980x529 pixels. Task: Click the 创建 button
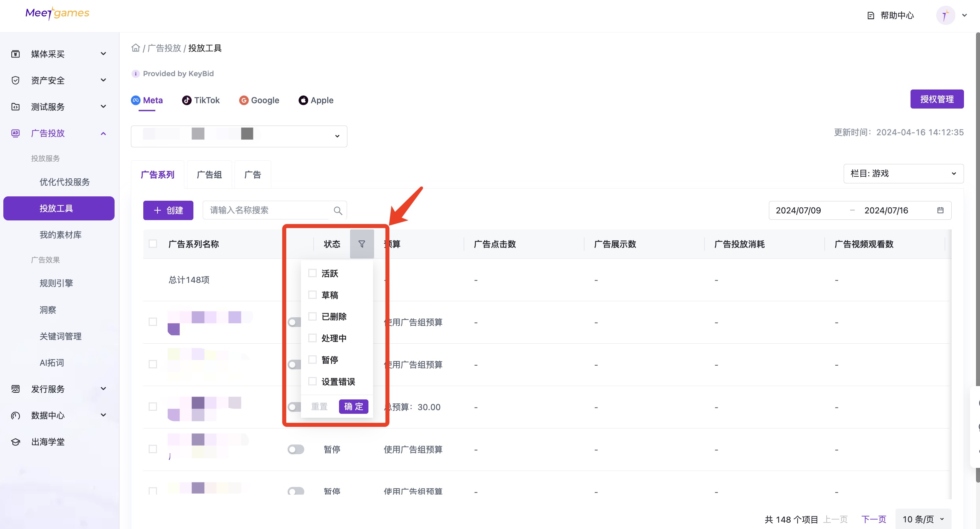coord(168,210)
